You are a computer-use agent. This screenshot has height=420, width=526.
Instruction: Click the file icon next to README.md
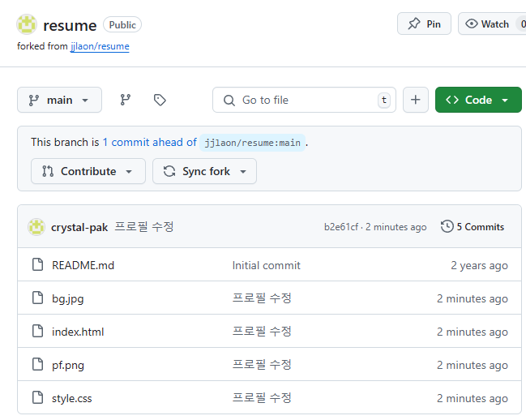(x=37, y=264)
